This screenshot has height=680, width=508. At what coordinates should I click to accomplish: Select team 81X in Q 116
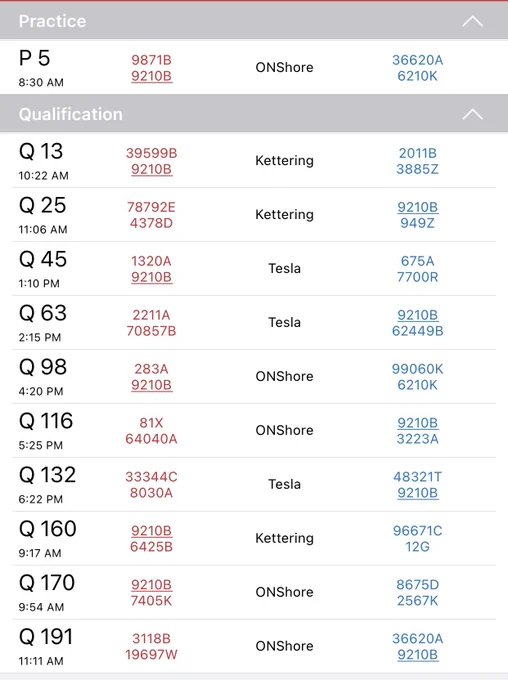tap(151, 422)
